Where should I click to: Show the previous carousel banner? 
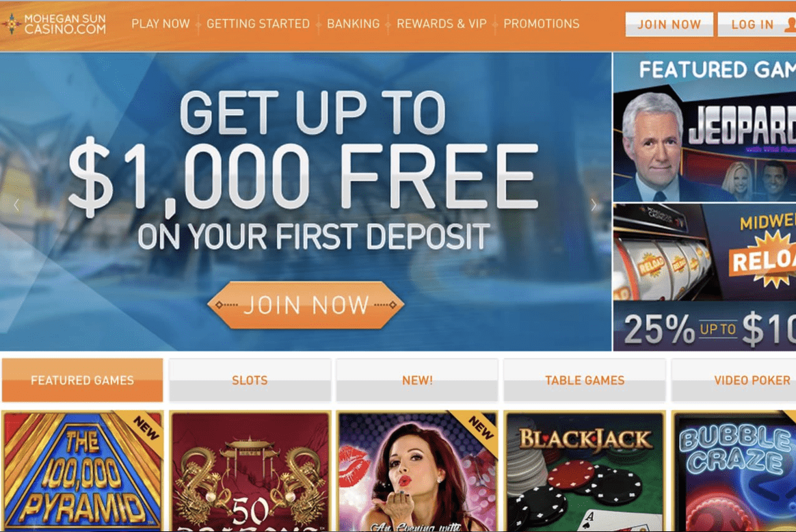[x=16, y=205]
